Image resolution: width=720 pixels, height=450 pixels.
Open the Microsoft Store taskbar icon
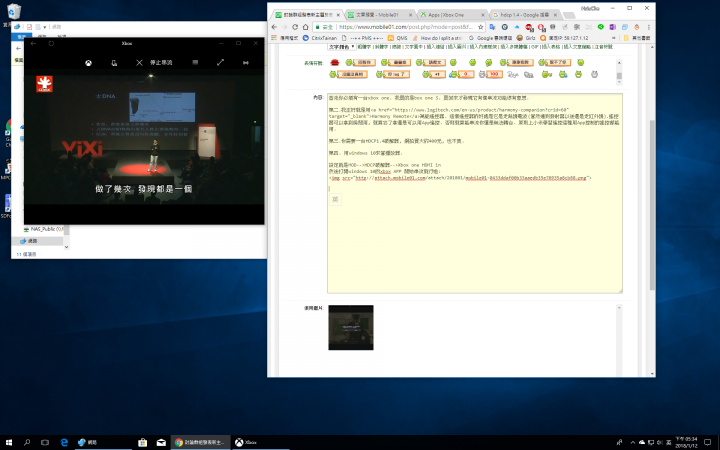point(143,442)
